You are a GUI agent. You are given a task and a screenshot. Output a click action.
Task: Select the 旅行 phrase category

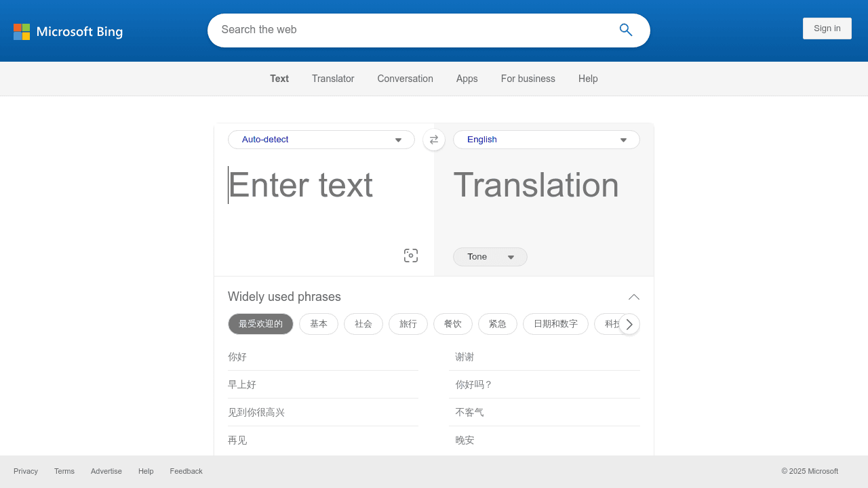408,324
